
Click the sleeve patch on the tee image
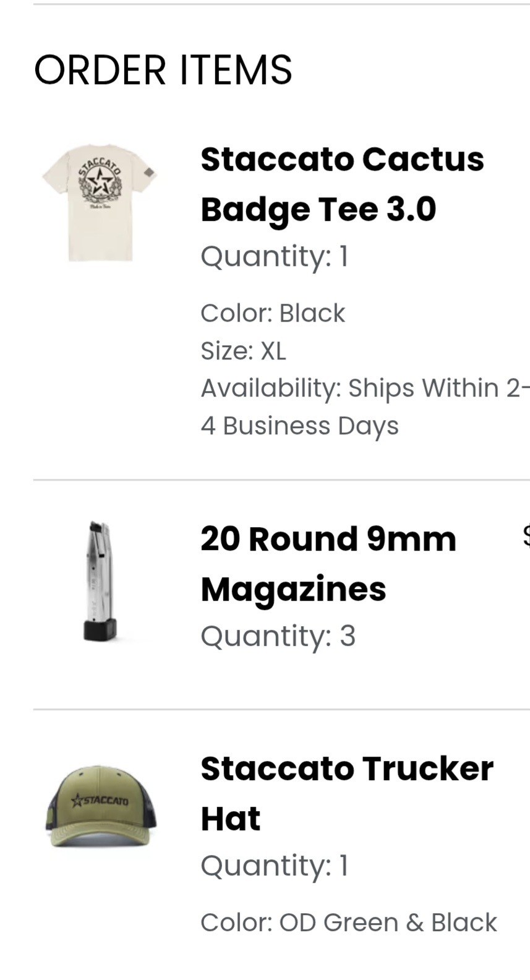coord(148,173)
